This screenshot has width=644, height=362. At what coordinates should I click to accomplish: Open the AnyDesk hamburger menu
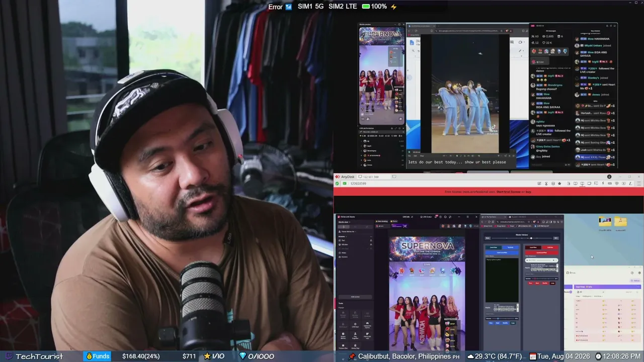pyautogui.click(x=640, y=184)
